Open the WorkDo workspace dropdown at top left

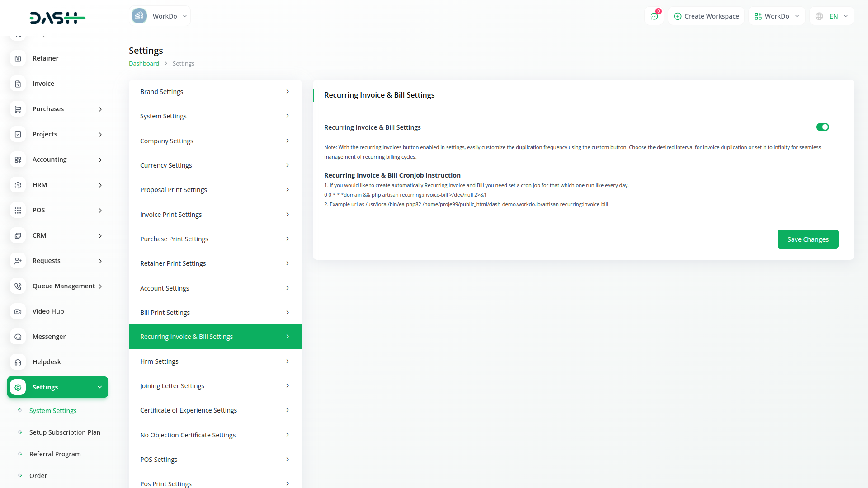[x=159, y=16]
